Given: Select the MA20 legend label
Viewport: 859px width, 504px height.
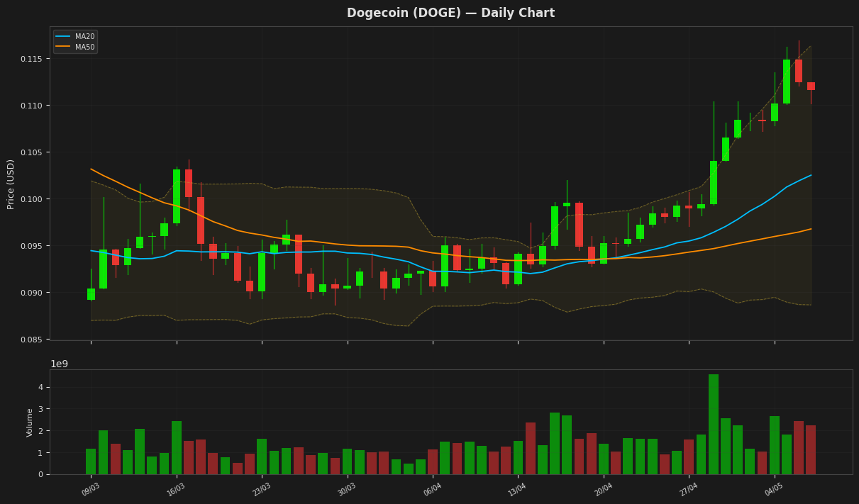Looking at the screenshot, I should (84, 36).
